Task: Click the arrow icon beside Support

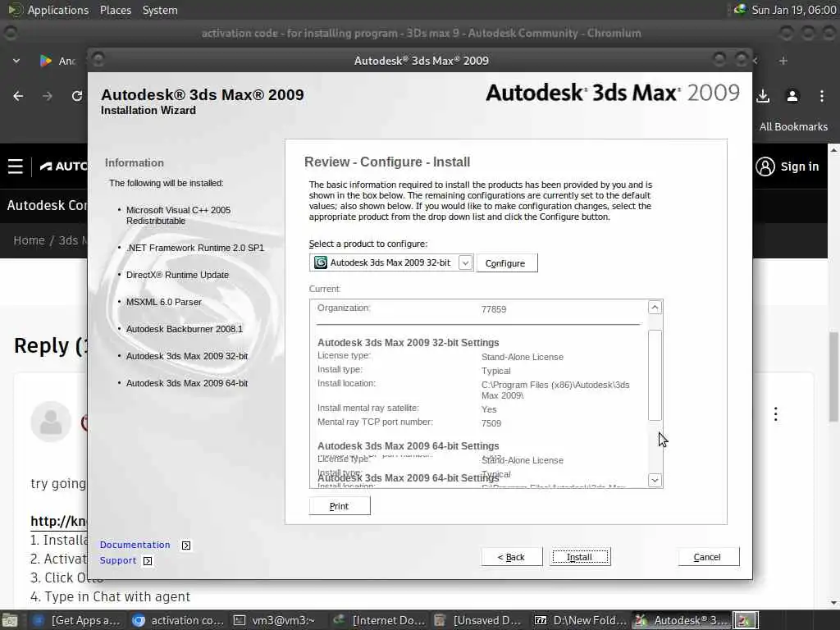Action: pos(148,561)
